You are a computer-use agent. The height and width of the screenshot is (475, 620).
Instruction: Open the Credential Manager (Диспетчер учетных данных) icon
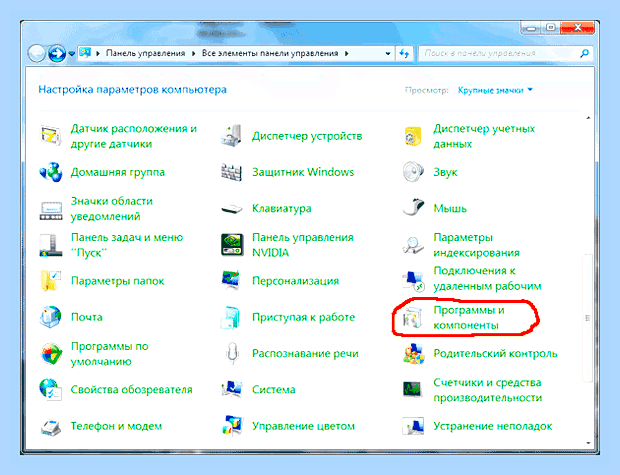point(413,136)
